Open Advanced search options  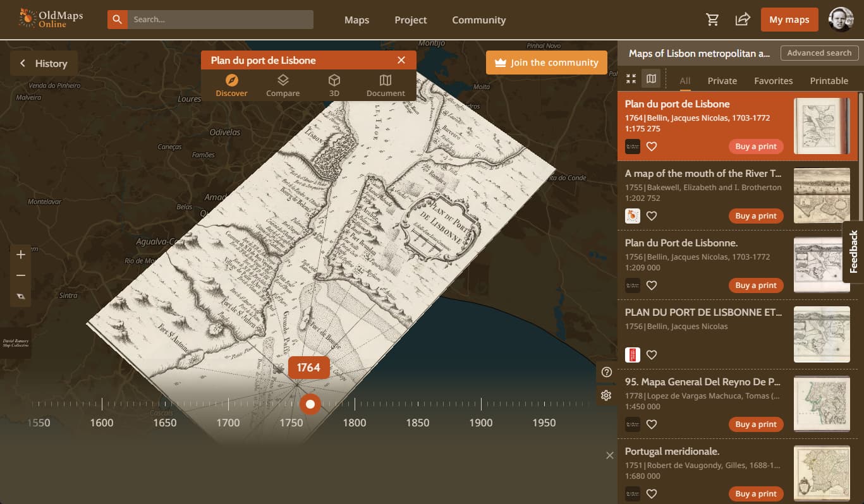tap(819, 53)
